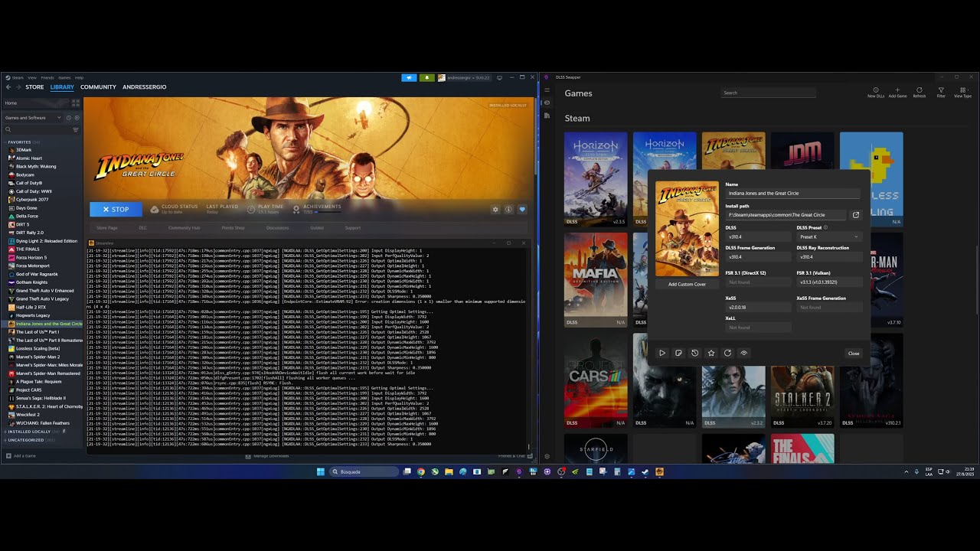Open Points Shop link on Steam game page
Viewport: 980px width, 551px height.
point(233,228)
